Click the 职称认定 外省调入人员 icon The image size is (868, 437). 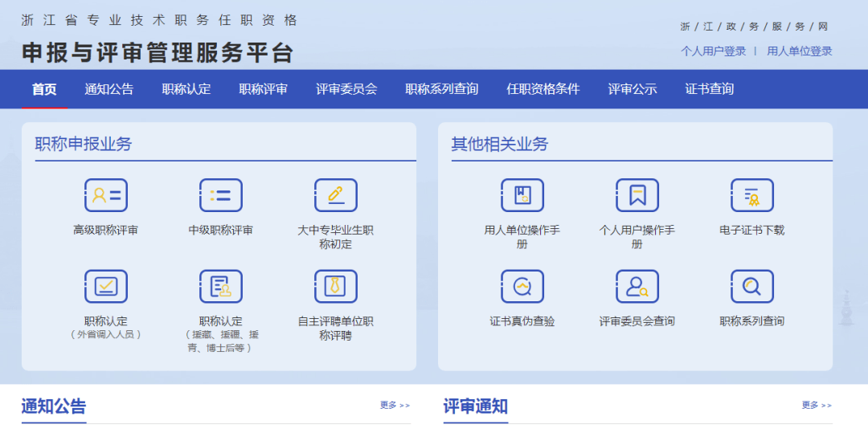[x=106, y=287]
